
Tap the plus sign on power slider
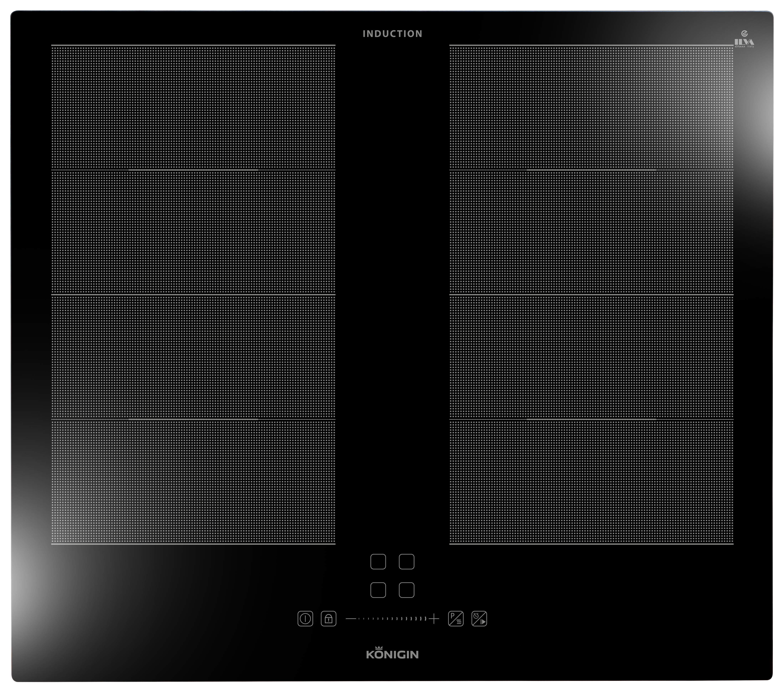(x=434, y=619)
